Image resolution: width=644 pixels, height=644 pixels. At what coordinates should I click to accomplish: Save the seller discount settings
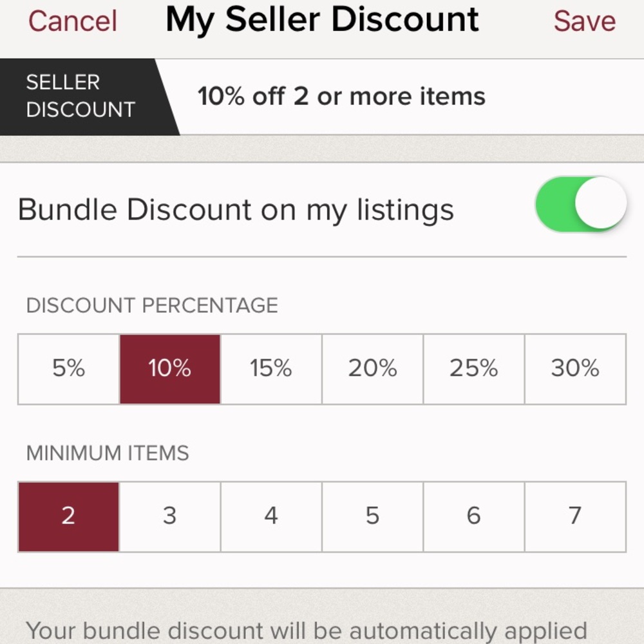[584, 21]
